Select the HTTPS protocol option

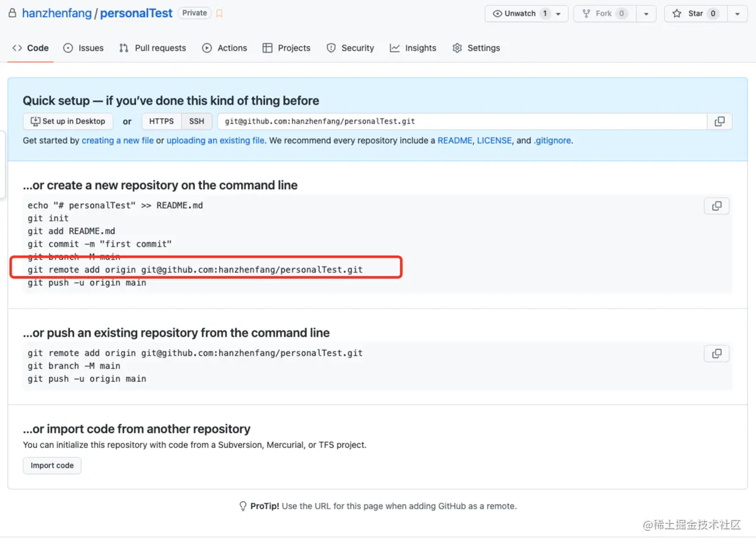(161, 121)
